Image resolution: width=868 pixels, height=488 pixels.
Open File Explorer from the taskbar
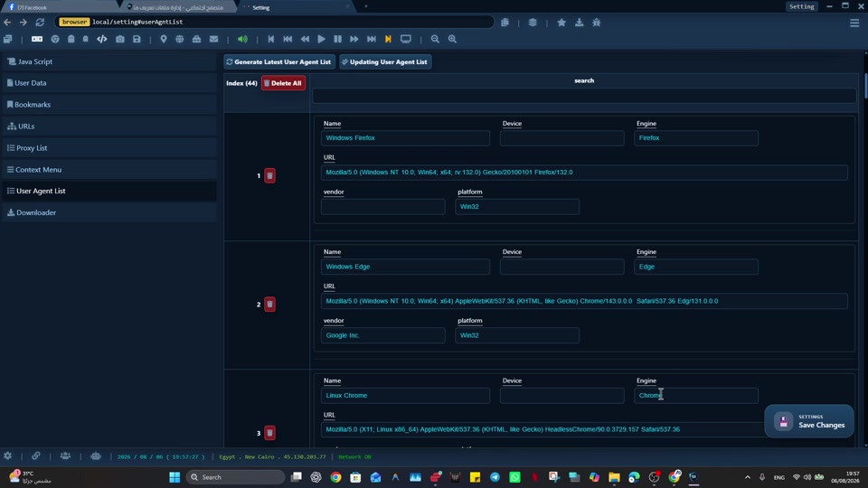coord(614,477)
